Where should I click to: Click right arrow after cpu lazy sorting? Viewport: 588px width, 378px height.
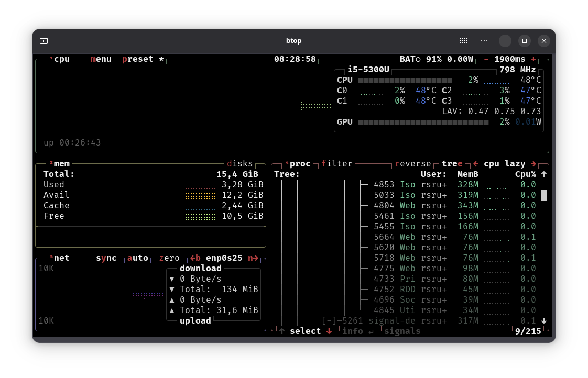coord(533,164)
